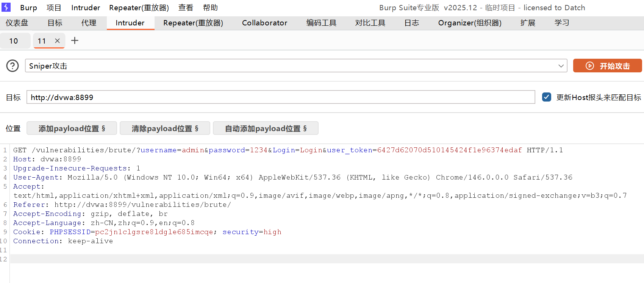Switch to the 学习 tab
The height and width of the screenshot is (283, 644).
(562, 23)
